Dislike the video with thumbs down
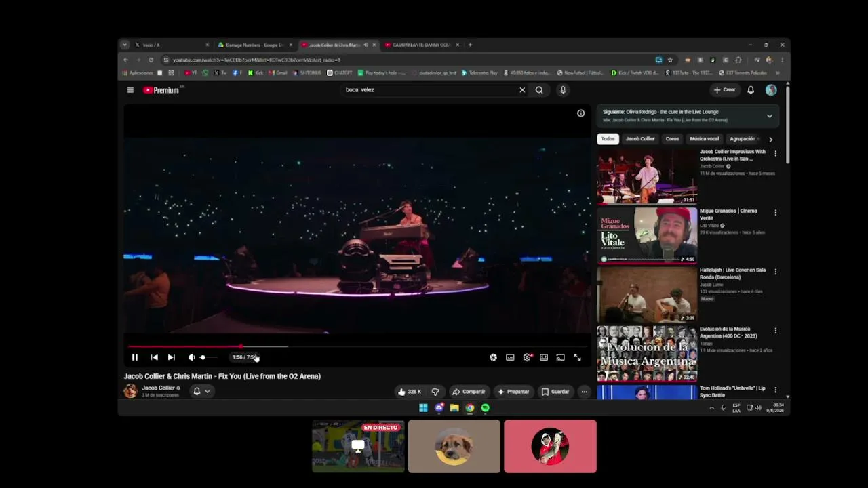The height and width of the screenshot is (488, 868). click(x=435, y=392)
